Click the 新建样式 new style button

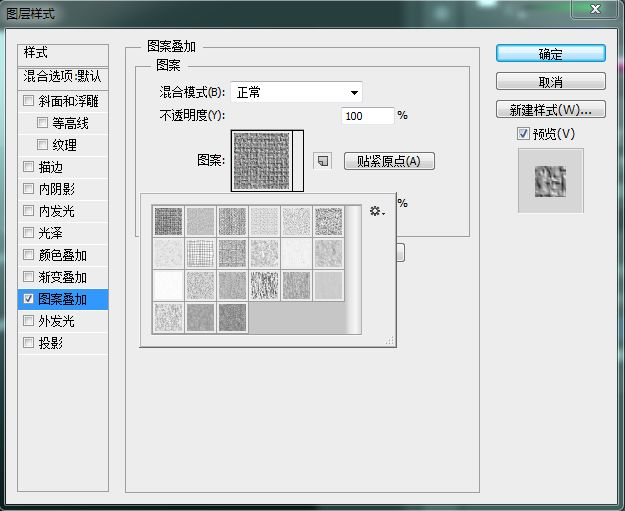[x=550, y=109]
